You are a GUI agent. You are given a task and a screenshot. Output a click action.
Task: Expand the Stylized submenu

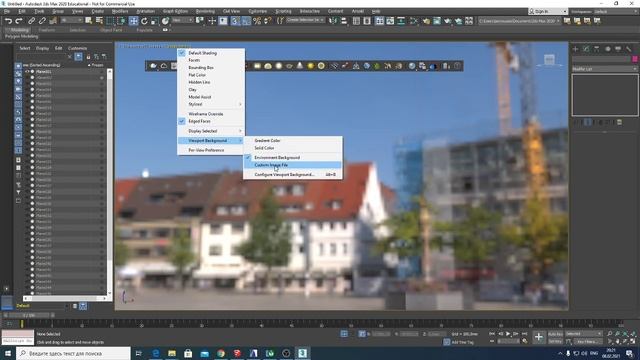point(211,104)
